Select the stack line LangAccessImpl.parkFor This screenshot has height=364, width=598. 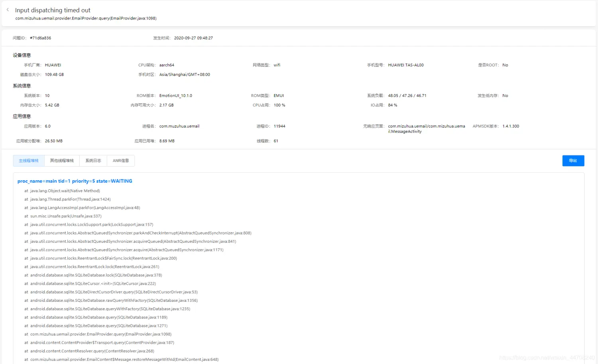(82, 208)
